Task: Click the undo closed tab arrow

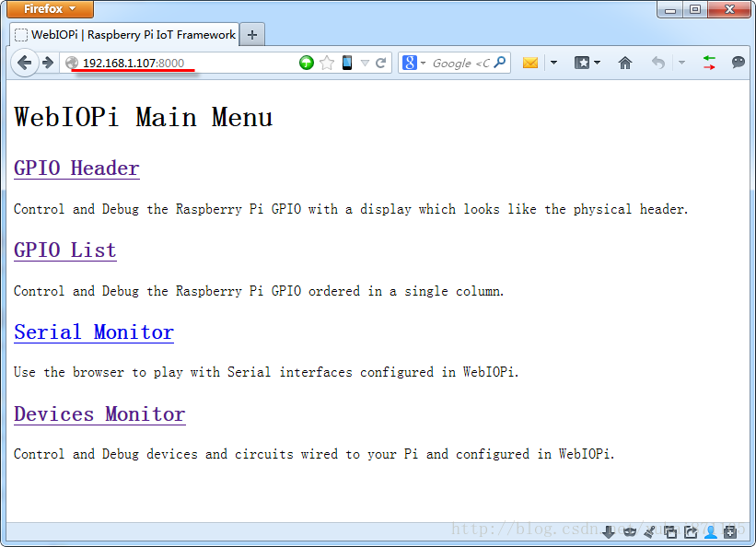Action: (x=658, y=63)
